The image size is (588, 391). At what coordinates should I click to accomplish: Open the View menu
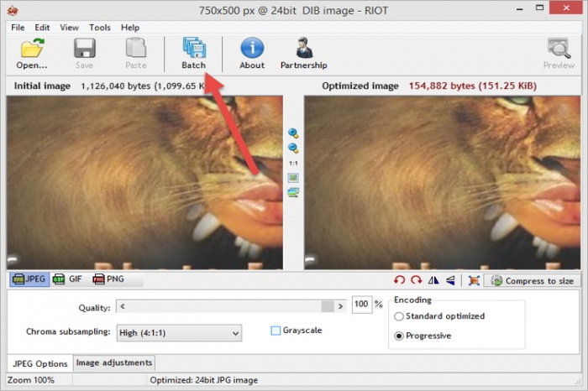[69, 28]
